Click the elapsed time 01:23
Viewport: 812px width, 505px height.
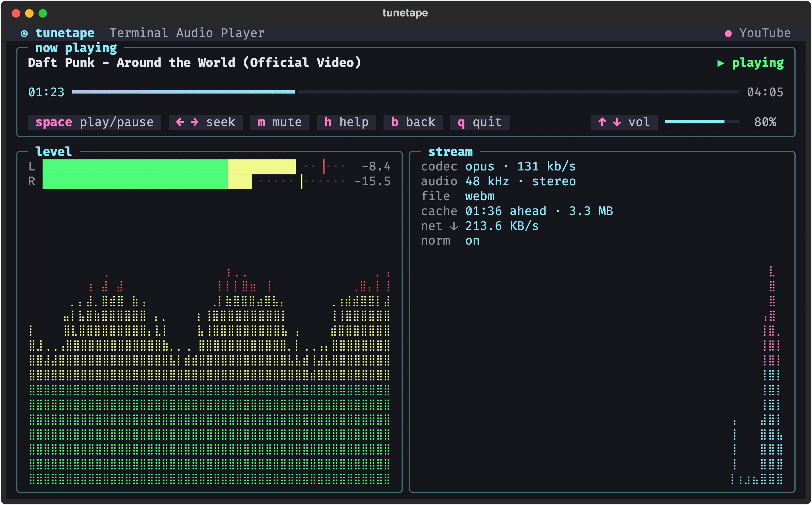pyautogui.click(x=46, y=92)
